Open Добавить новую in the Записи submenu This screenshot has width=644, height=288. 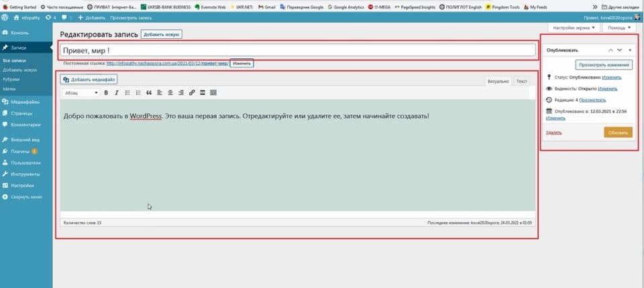coord(19,70)
